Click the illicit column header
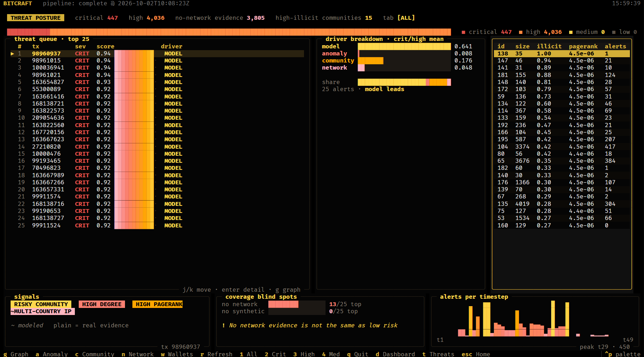Viewport: 644px width, 357px height. (x=549, y=46)
